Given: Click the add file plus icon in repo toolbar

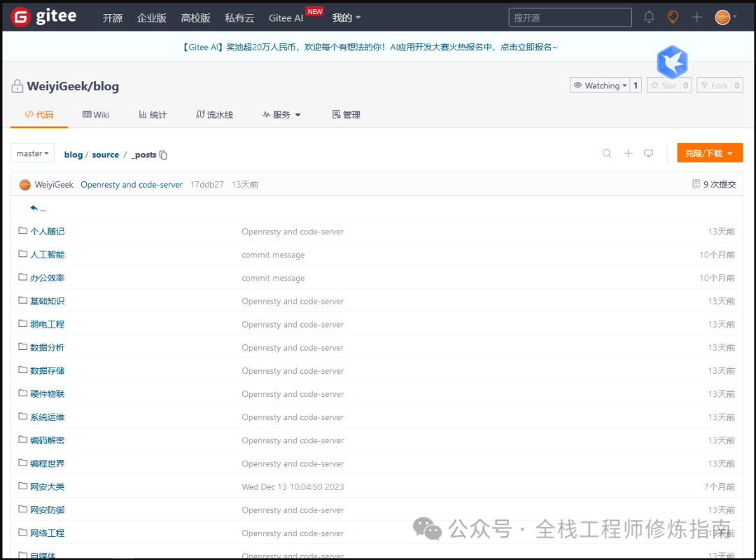Looking at the screenshot, I should pos(628,153).
